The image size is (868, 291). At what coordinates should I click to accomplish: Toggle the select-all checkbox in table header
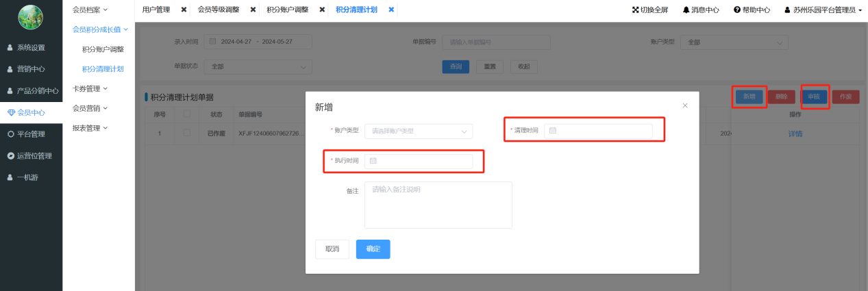pyautogui.click(x=187, y=114)
